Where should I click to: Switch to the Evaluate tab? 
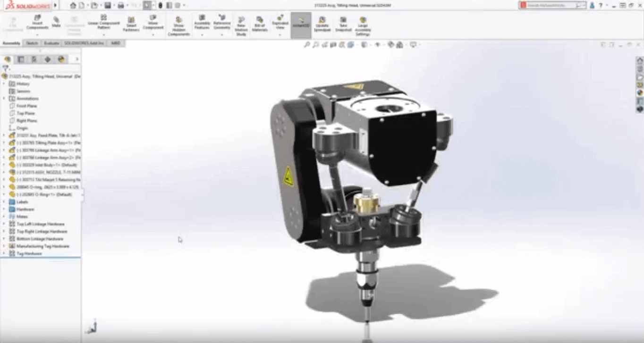coord(51,43)
